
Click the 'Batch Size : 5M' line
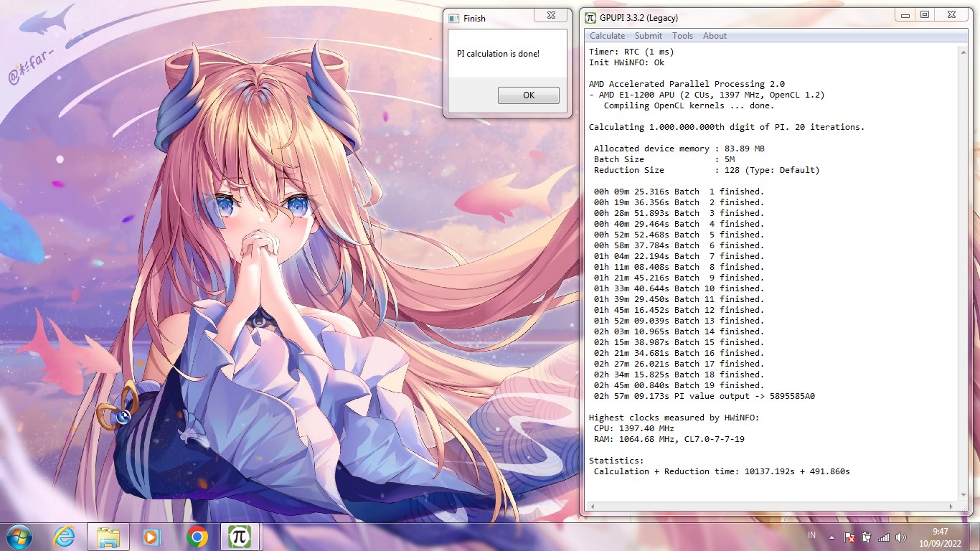click(664, 159)
